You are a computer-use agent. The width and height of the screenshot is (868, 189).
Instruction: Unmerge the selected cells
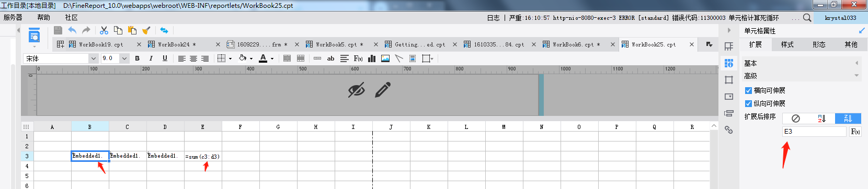tap(301, 58)
